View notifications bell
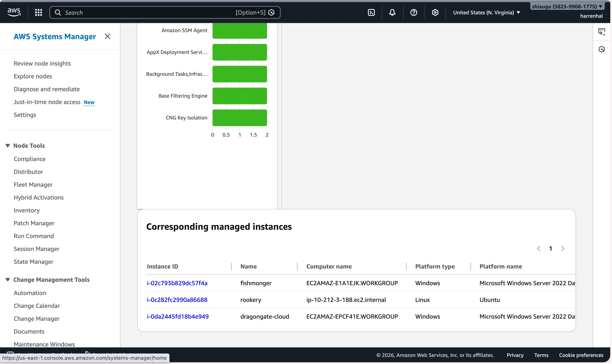Screen dimensions: 612x364 tap(392, 12)
